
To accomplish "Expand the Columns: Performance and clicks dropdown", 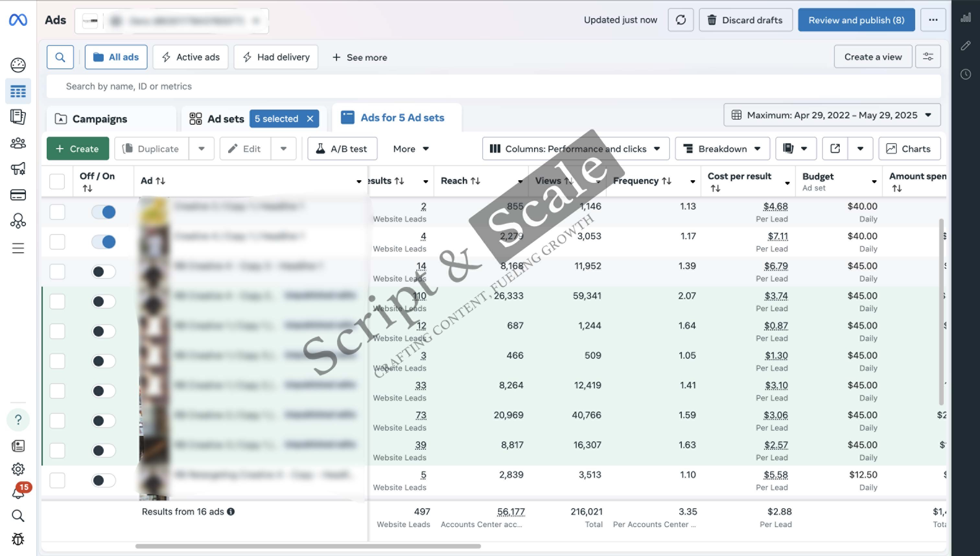I will 576,148.
